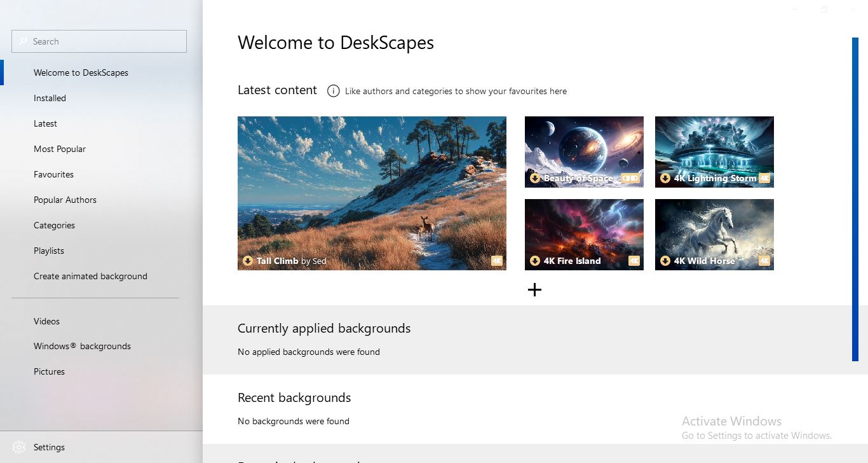Open Windows® backgrounds in the sidebar
The height and width of the screenshot is (463, 868).
pyautogui.click(x=82, y=346)
